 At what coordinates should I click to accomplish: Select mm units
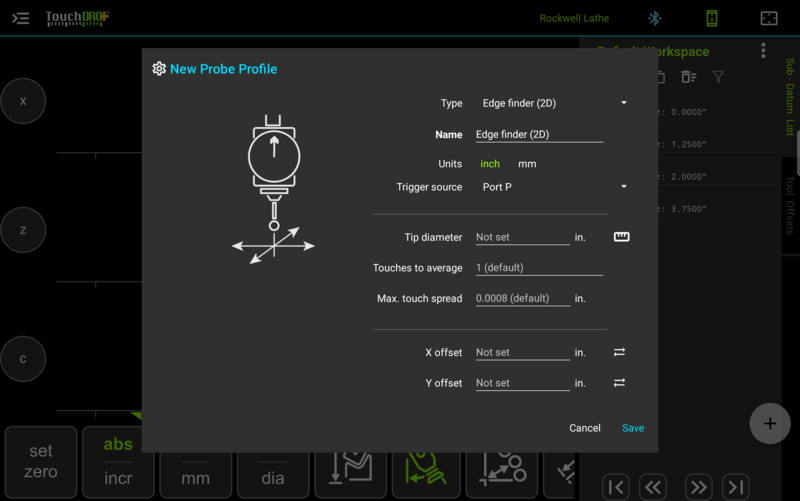527,164
